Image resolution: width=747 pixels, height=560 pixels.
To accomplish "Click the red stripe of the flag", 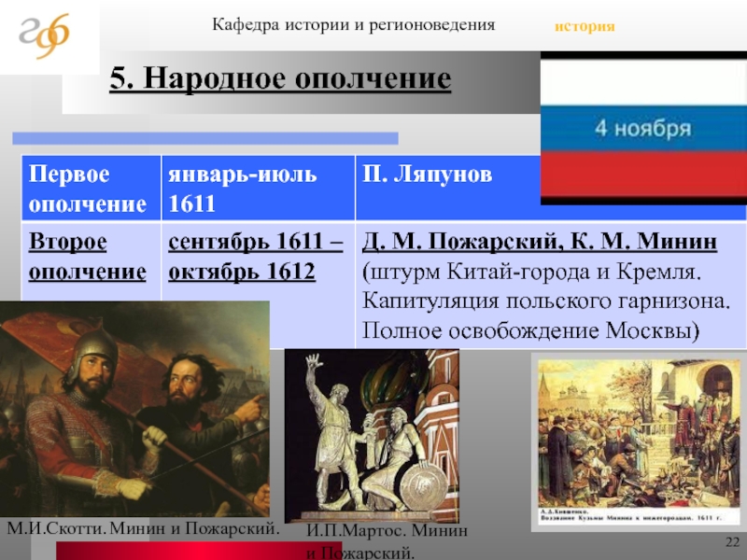I will coord(643,175).
